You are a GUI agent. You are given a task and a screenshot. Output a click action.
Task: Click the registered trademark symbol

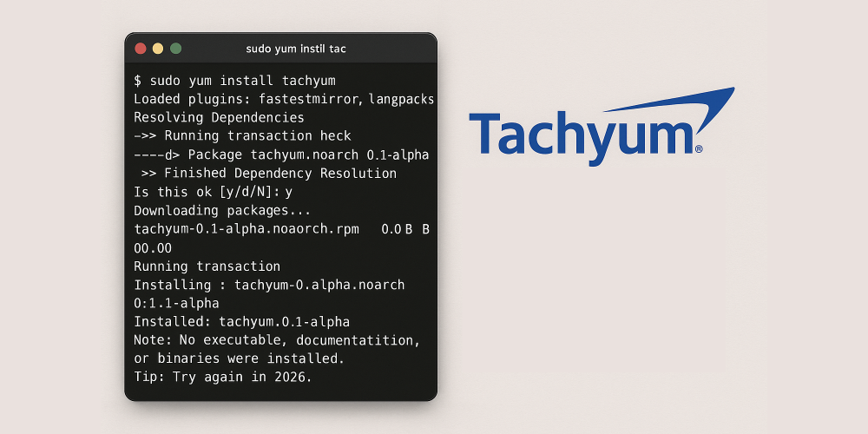(x=698, y=149)
